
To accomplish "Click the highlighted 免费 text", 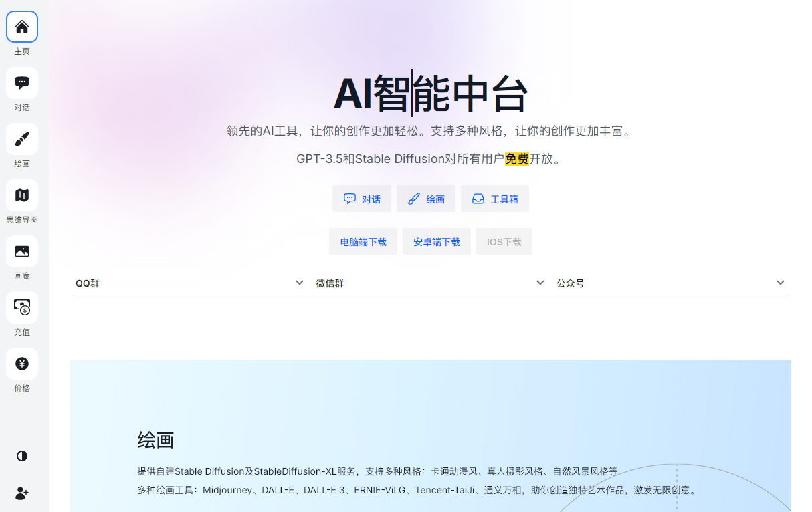I will point(517,159).
